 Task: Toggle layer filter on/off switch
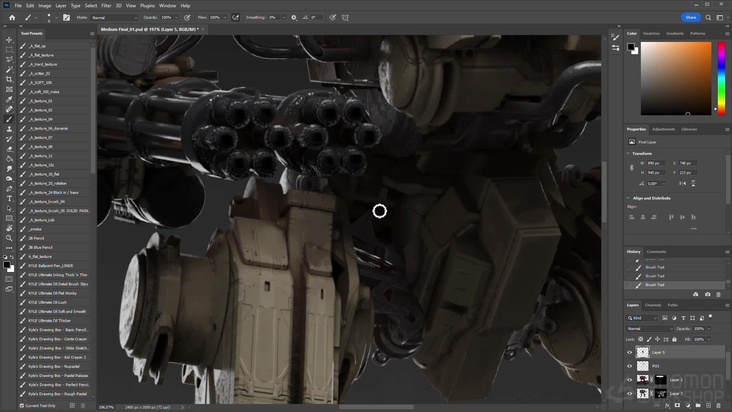pyautogui.click(x=711, y=317)
